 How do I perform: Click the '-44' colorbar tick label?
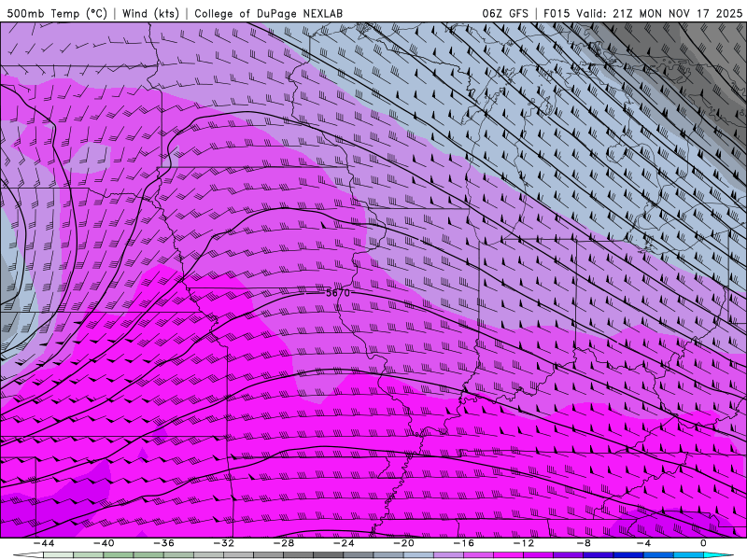[44, 543]
